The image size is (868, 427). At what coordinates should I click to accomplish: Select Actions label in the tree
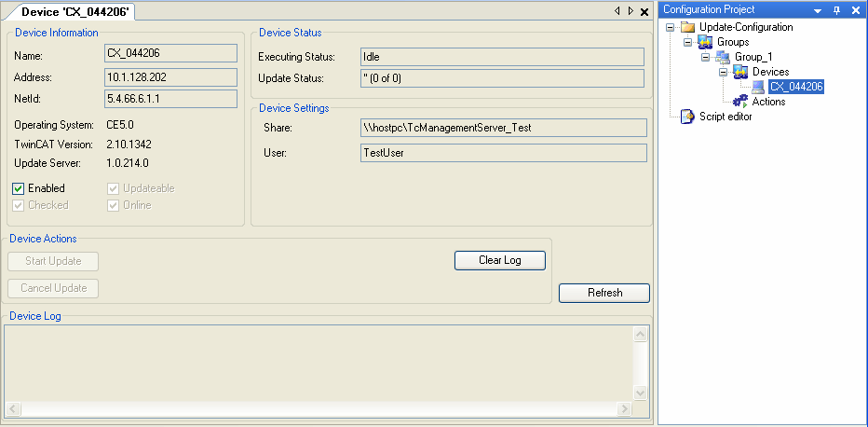768,102
